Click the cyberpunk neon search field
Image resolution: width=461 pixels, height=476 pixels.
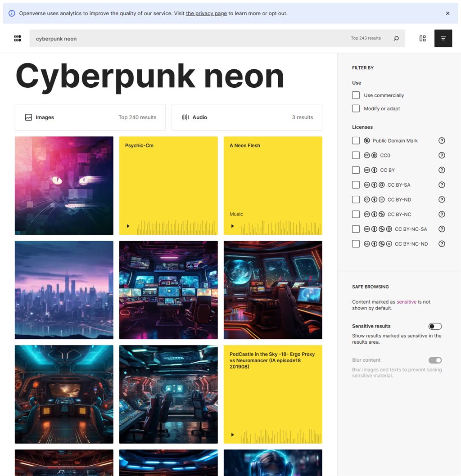point(189,39)
